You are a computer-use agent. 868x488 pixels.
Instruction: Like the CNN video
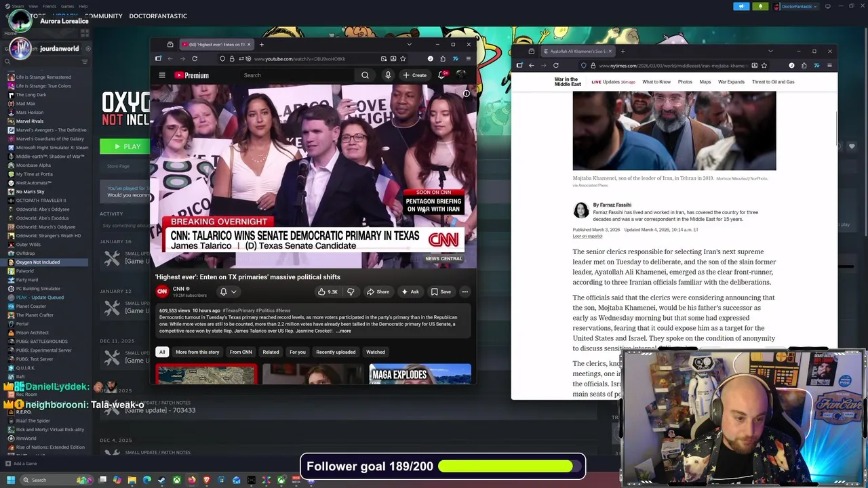tap(328, 292)
